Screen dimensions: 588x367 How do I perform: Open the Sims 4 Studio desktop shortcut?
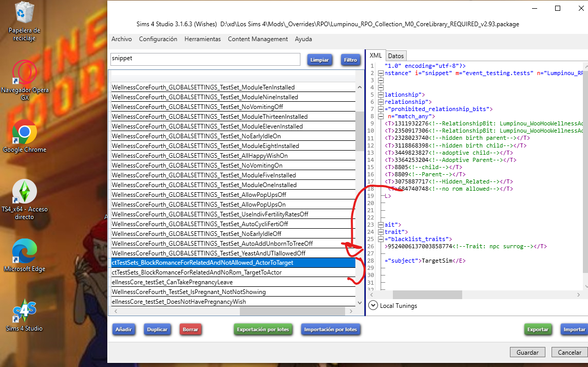pyautogui.click(x=24, y=315)
